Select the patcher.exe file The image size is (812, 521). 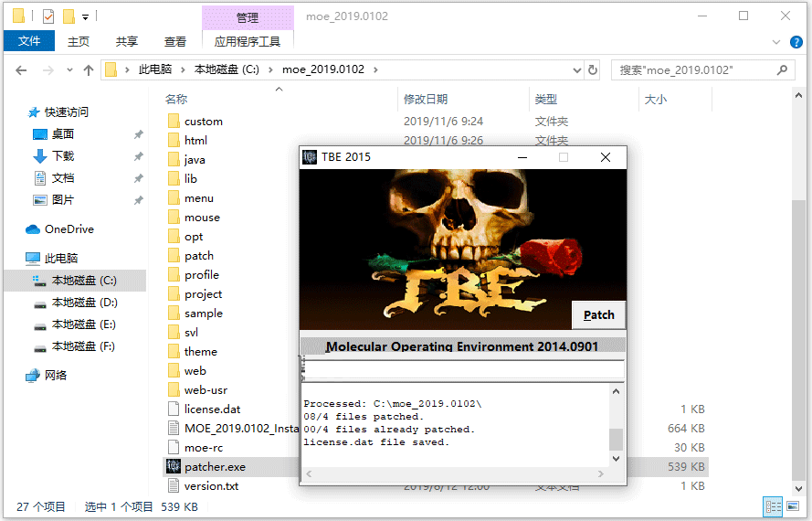point(215,466)
